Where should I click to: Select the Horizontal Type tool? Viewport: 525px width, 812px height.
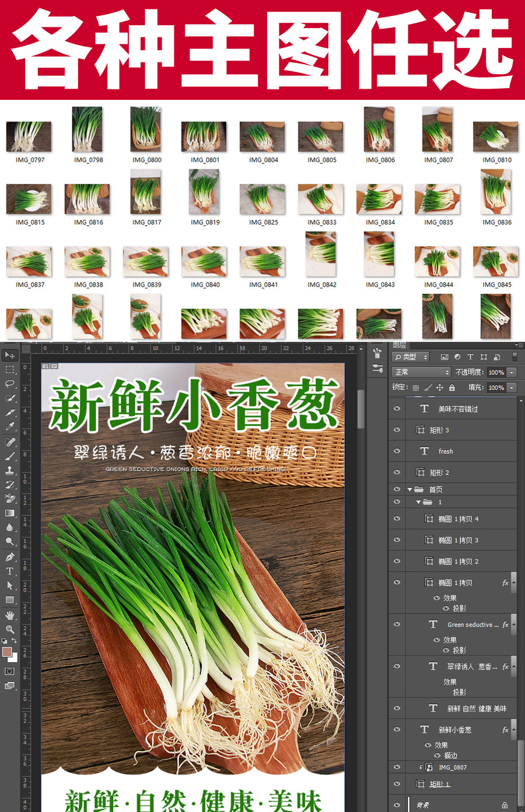point(9,571)
